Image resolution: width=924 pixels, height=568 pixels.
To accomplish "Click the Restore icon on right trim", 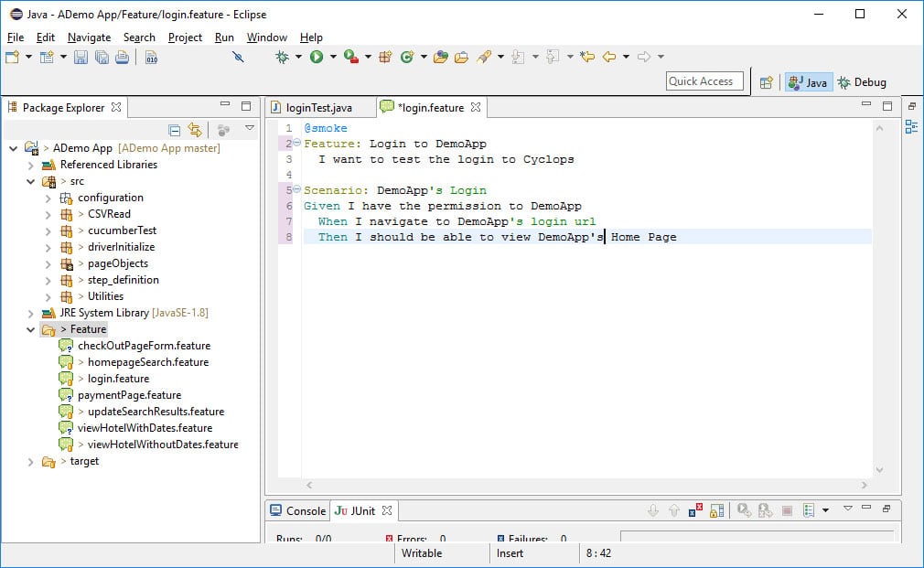I will click(911, 106).
